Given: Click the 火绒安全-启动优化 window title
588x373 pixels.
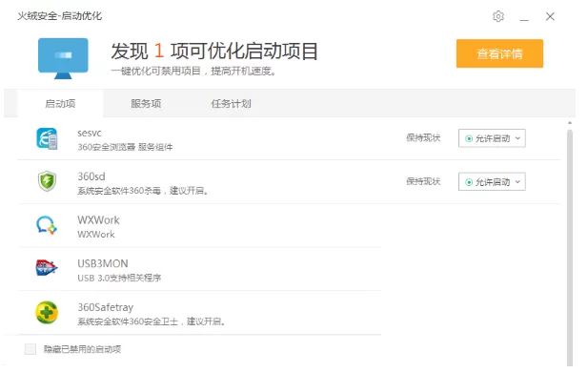Looking at the screenshot, I should 60,16.
